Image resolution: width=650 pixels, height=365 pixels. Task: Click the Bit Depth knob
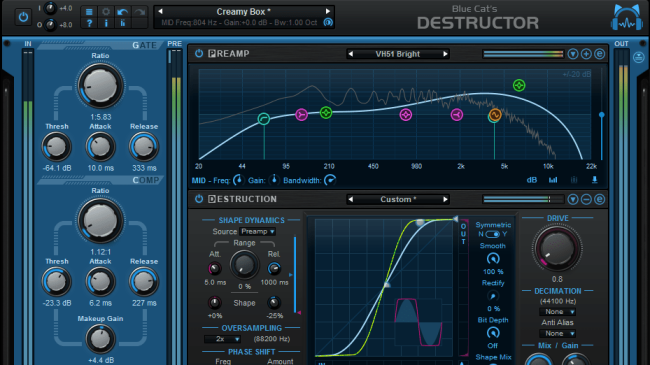pos(492,333)
